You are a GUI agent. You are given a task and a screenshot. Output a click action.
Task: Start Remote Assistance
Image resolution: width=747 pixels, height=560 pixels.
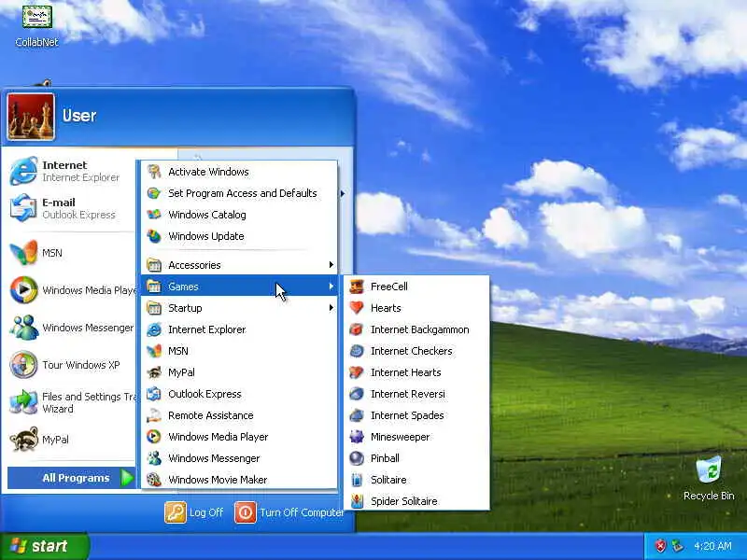[239, 415]
